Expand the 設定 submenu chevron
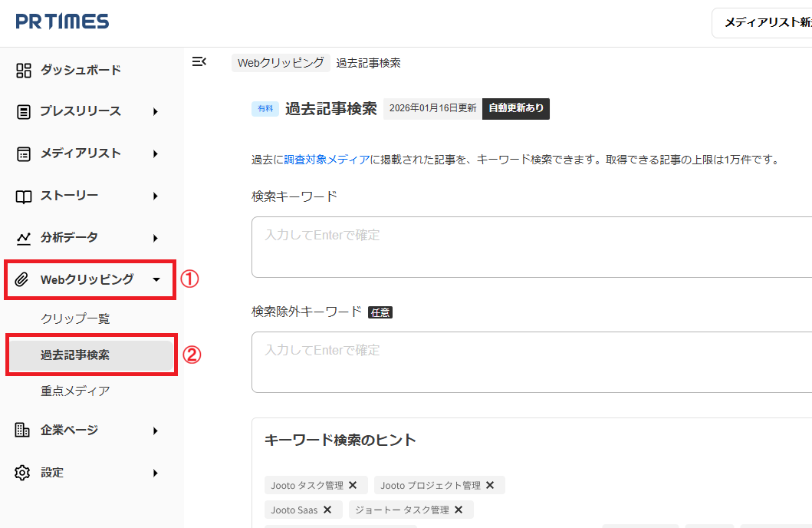The width and height of the screenshot is (812, 528). (x=155, y=472)
